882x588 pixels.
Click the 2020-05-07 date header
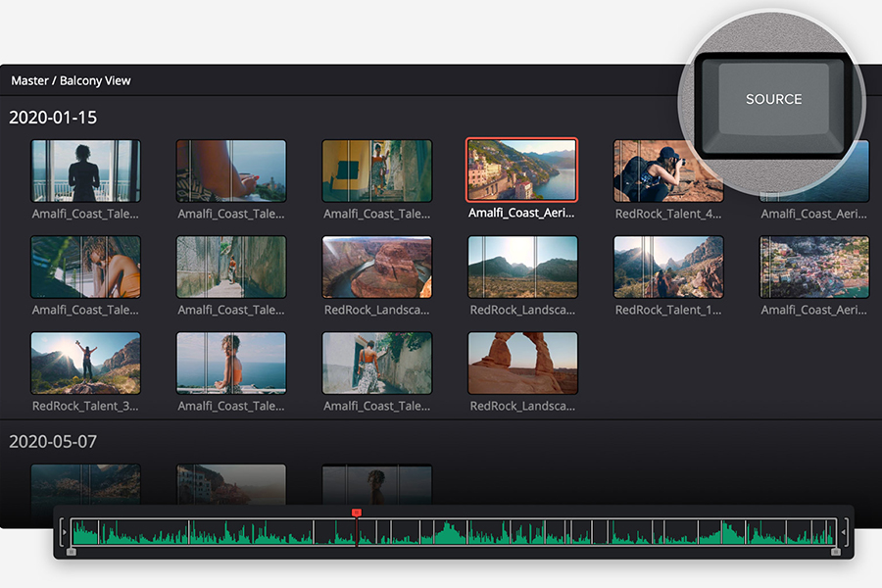click(53, 442)
